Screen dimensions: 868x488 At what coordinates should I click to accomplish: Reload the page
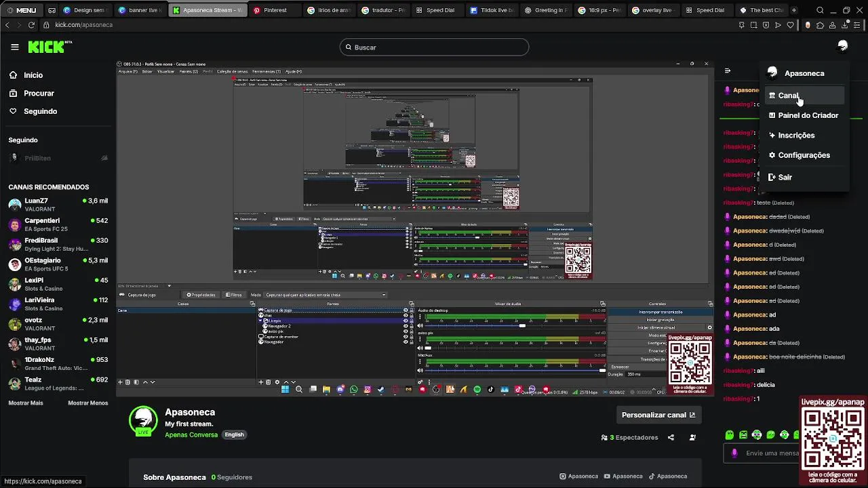pyautogui.click(x=31, y=25)
